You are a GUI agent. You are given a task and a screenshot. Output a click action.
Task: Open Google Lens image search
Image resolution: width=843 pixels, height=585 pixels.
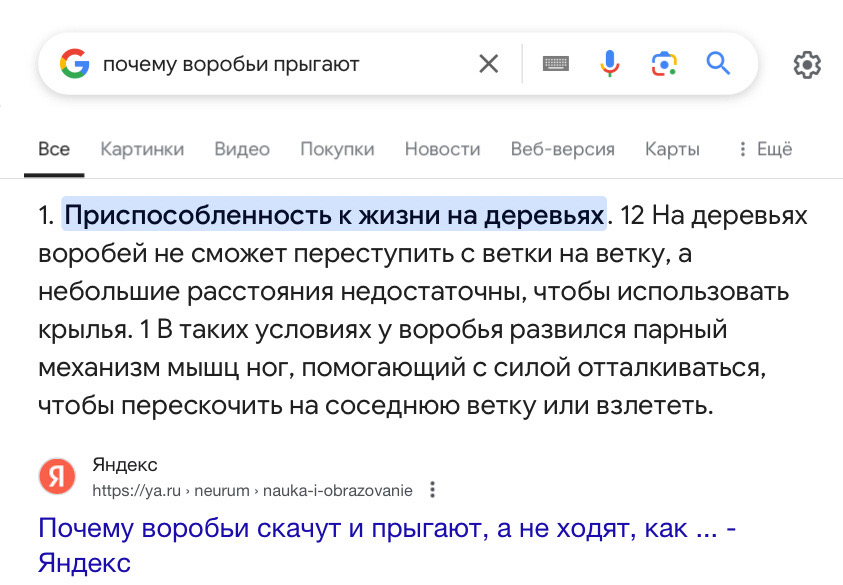click(x=664, y=64)
